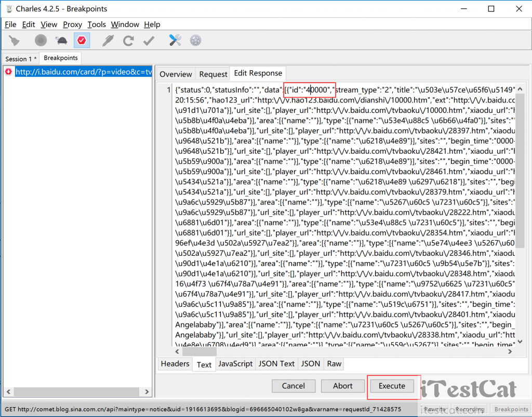Select the baidu.com breakpoint entry

pos(83,72)
